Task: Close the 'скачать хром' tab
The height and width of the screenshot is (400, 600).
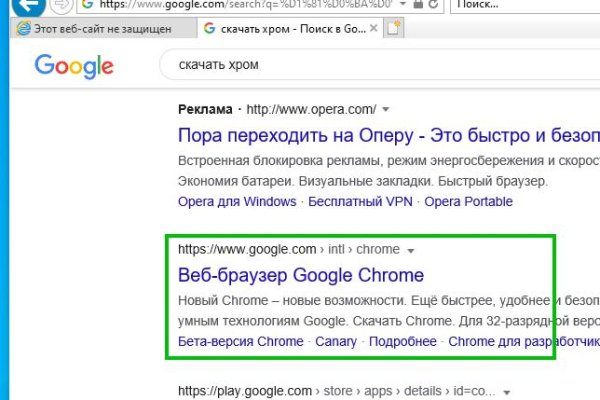Action: (372, 29)
